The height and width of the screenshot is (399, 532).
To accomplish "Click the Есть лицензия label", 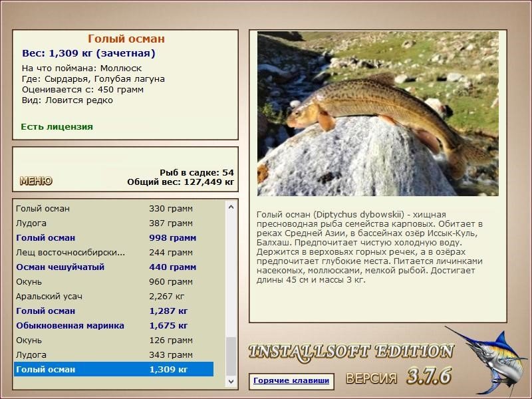I will point(57,127).
